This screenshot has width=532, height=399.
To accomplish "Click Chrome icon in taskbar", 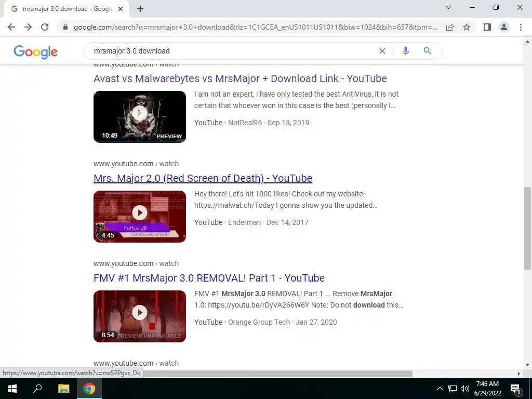I will tap(89, 389).
